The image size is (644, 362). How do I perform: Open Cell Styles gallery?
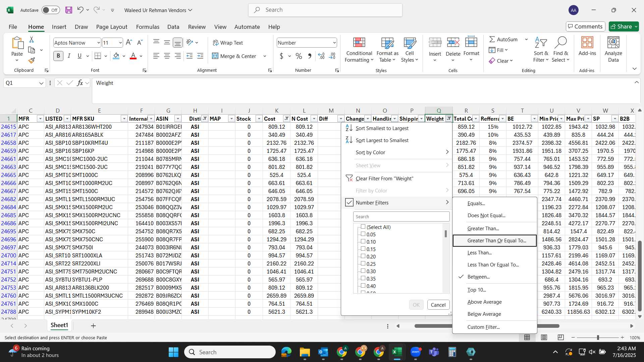pyautogui.click(x=410, y=50)
